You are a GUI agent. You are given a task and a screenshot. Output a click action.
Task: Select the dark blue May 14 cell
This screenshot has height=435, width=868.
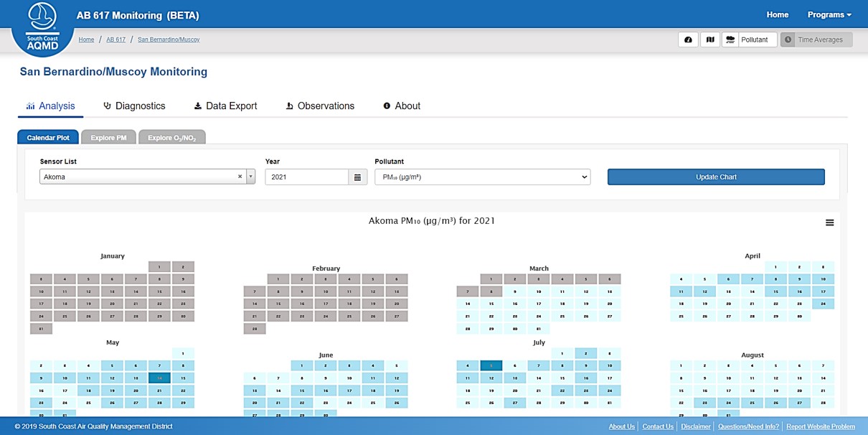click(159, 378)
